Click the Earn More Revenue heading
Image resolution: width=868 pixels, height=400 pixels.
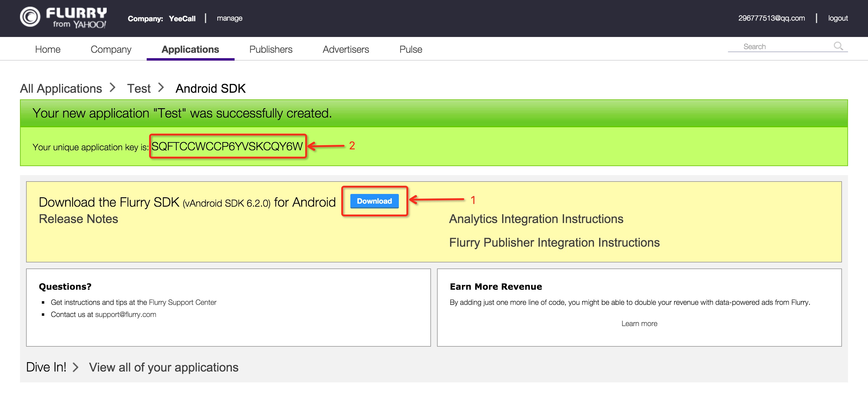(x=496, y=286)
